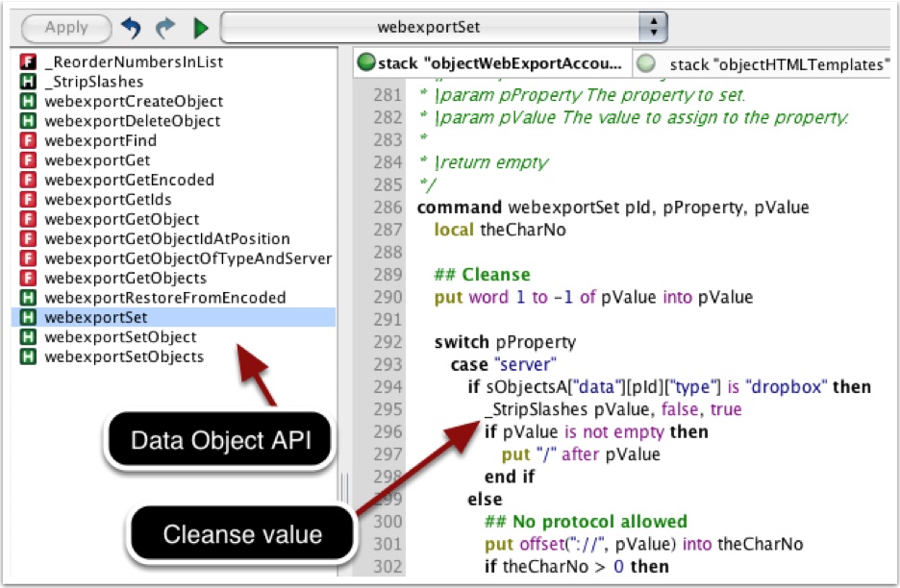Click the Apply button

(66, 28)
